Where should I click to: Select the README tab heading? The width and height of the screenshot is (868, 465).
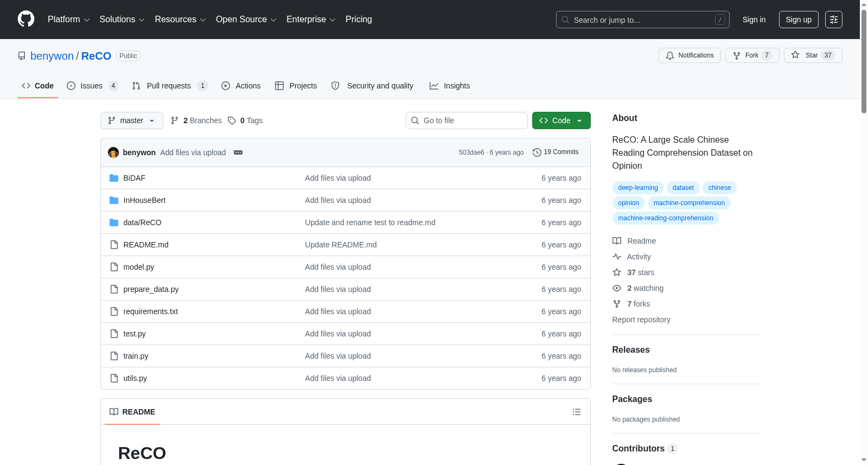pyautogui.click(x=132, y=412)
